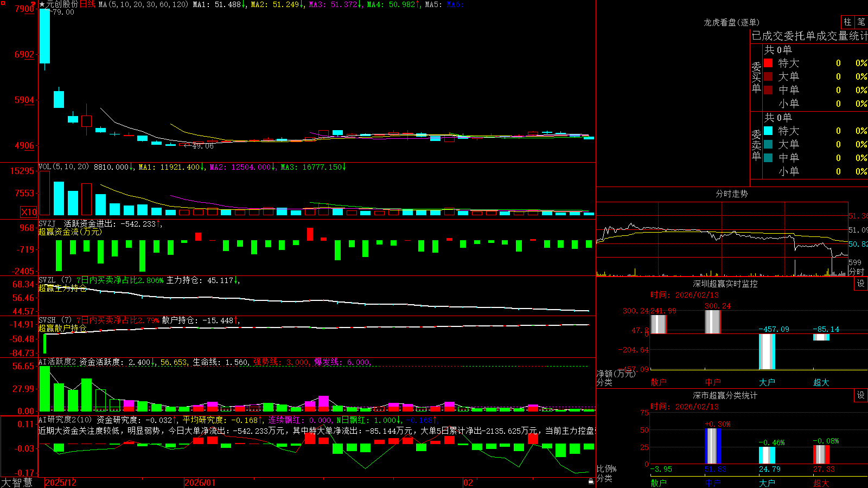This screenshot has width=868, height=488.
Task: Click 时间: 2026/02/13 in 深圳超赢实时监控
Action: tap(685, 295)
